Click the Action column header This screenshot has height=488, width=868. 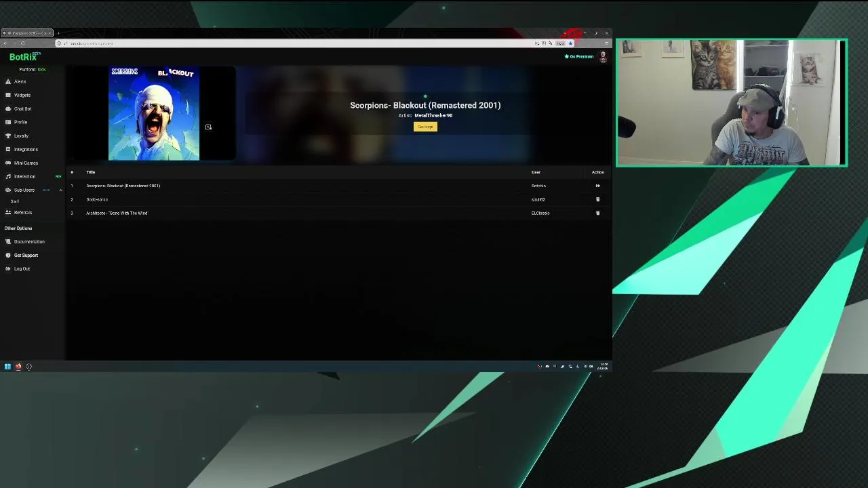(597, 172)
